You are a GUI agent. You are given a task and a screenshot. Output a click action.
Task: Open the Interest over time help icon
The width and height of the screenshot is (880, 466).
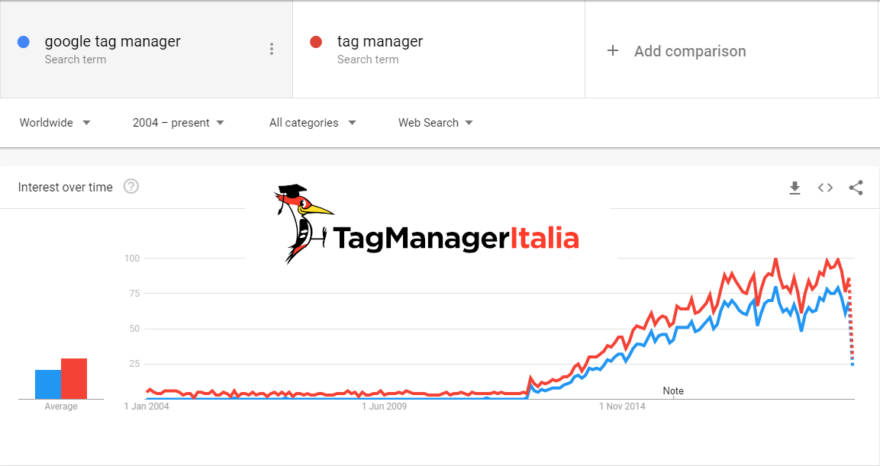coord(131,187)
